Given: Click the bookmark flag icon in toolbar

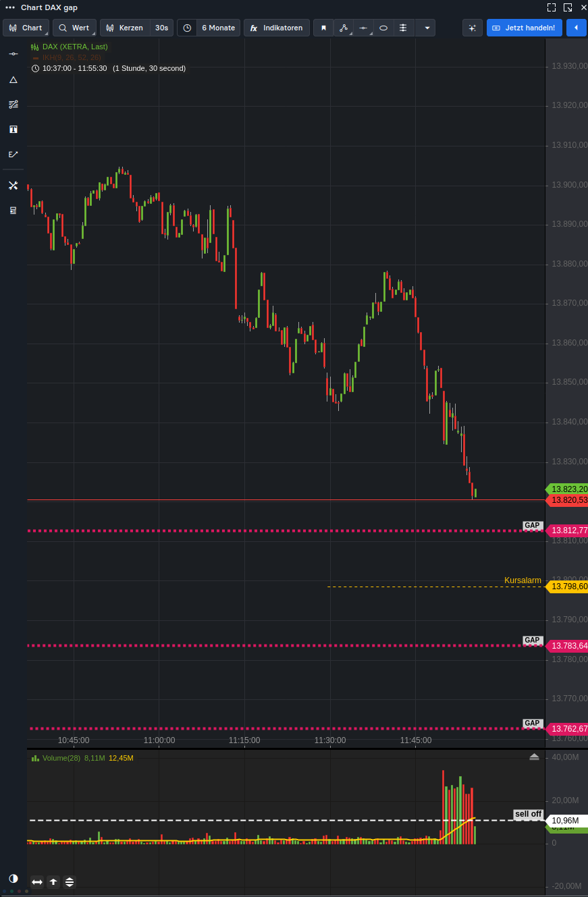Looking at the screenshot, I should (323, 28).
